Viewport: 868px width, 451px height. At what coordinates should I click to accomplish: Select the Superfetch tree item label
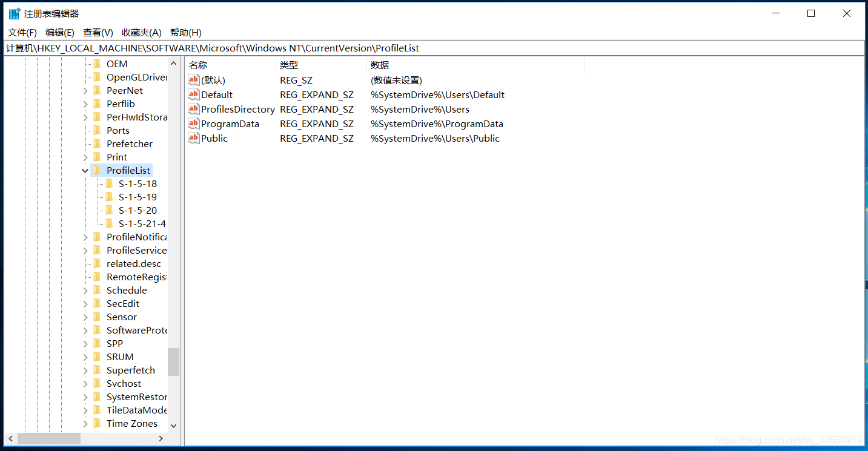pyautogui.click(x=131, y=370)
